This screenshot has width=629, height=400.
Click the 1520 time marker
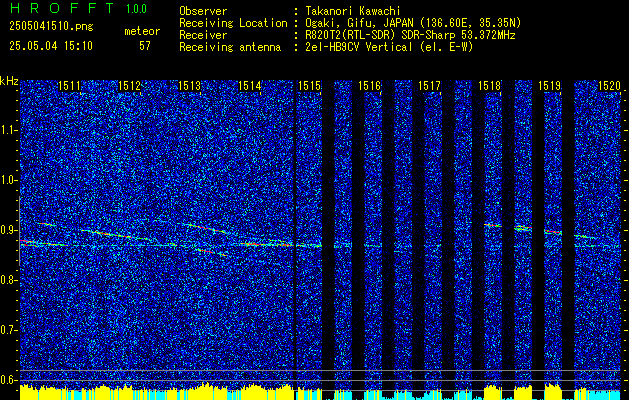click(x=609, y=85)
